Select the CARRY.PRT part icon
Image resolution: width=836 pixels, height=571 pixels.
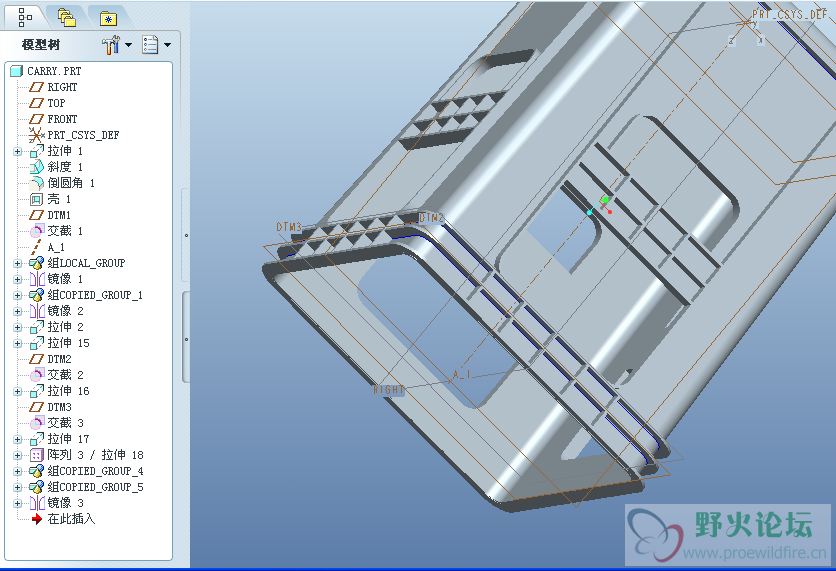[x=17, y=71]
